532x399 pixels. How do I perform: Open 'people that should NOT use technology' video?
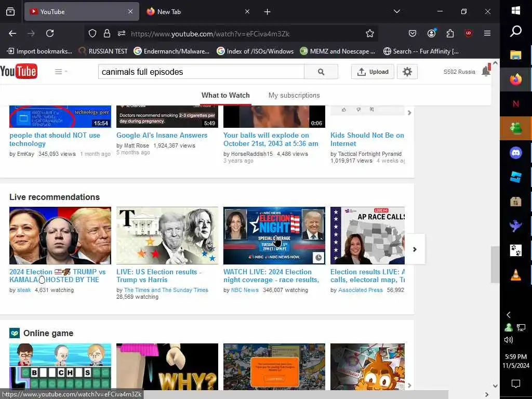point(55,139)
